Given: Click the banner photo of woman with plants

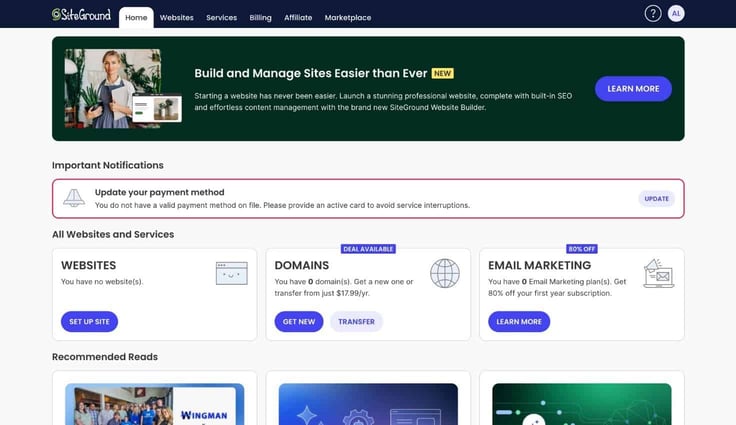Looking at the screenshot, I should [123, 89].
